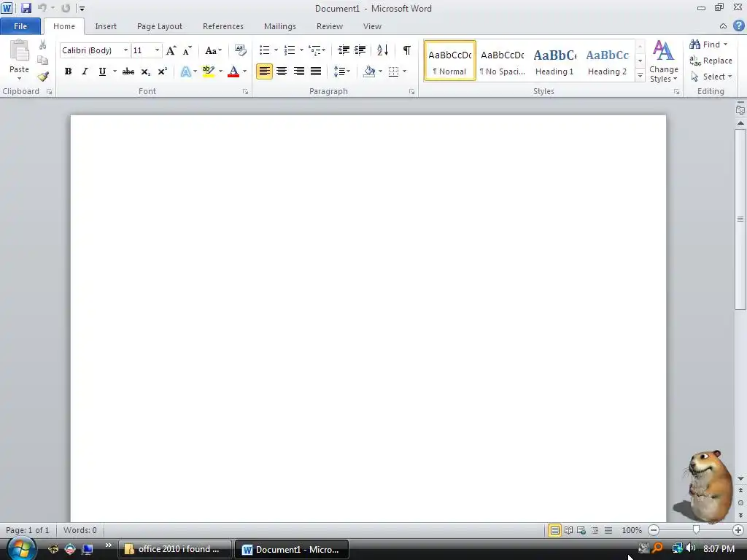Open the File tab
The width and height of the screenshot is (747, 560).
point(20,26)
